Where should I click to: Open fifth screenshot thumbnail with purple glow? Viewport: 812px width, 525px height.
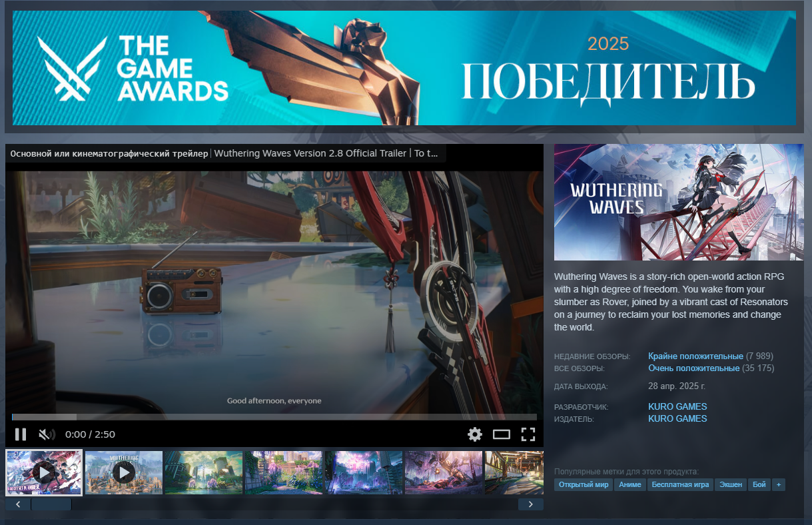click(x=364, y=472)
